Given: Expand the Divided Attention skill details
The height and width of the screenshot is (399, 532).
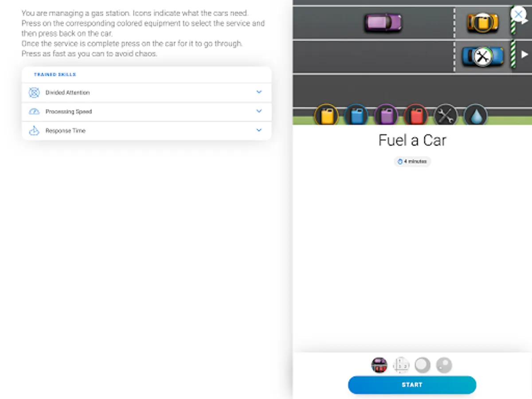Looking at the screenshot, I should pyautogui.click(x=259, y=92).
